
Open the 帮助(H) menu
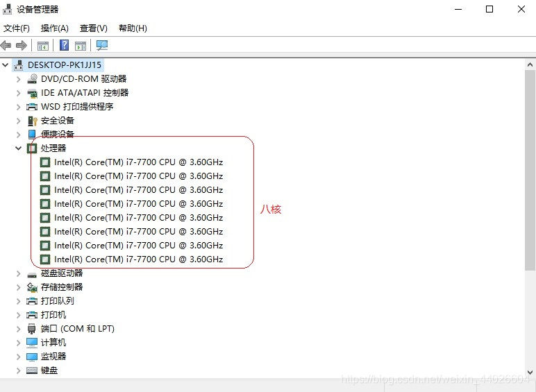coord(133,28)
